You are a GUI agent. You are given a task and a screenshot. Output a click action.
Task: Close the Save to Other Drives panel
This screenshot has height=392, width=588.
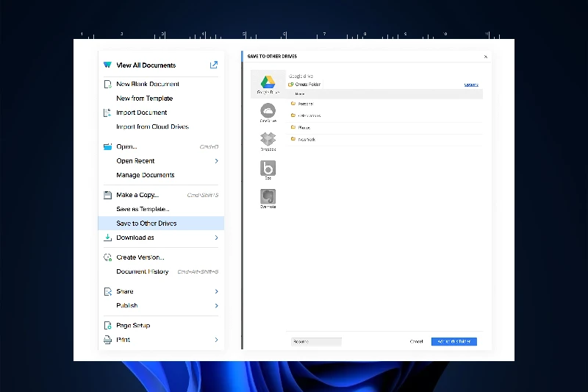486,57
